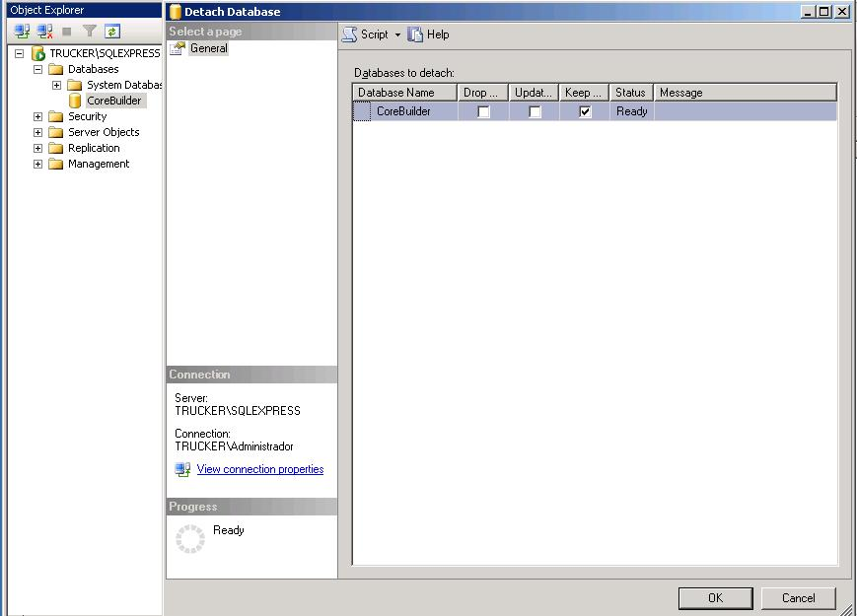
Task: Collapse the TRUCKER\SQLEXPRESS server node
Action: 19,53
